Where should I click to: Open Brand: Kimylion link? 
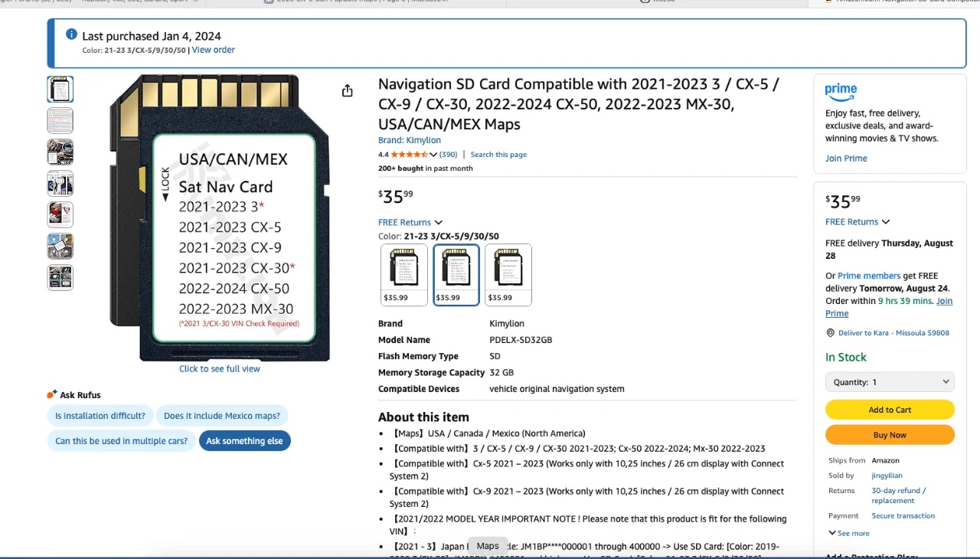click(x=409, y=140)
